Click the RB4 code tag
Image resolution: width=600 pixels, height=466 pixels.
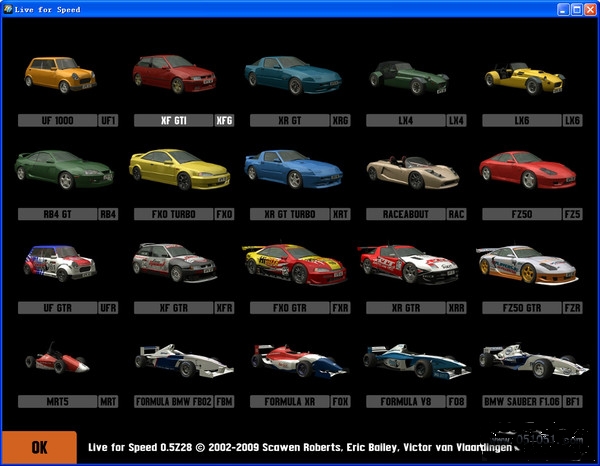108,214
